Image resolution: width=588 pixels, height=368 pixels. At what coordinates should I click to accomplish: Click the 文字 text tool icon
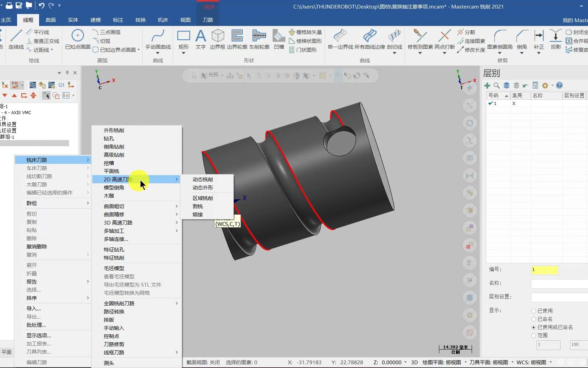pos(200,36)
